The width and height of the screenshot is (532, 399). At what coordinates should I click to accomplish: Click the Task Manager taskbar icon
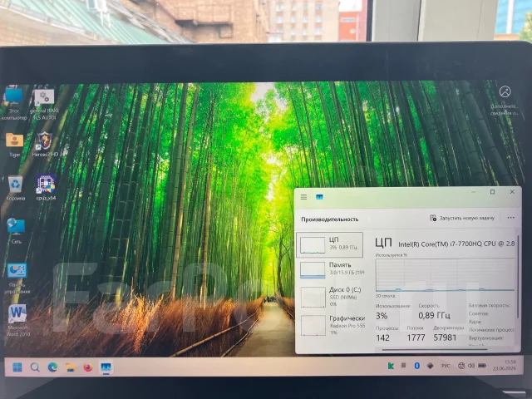tap(106, 367)
